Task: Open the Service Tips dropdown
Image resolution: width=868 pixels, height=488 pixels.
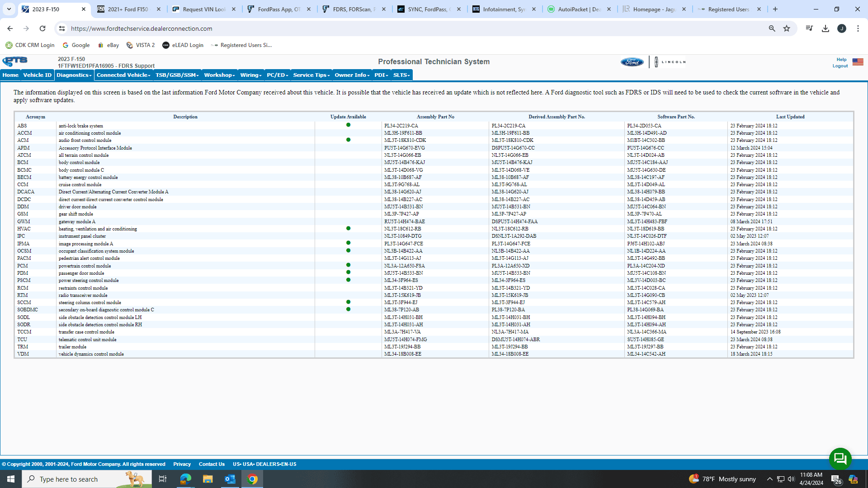Action: (311, 75)
